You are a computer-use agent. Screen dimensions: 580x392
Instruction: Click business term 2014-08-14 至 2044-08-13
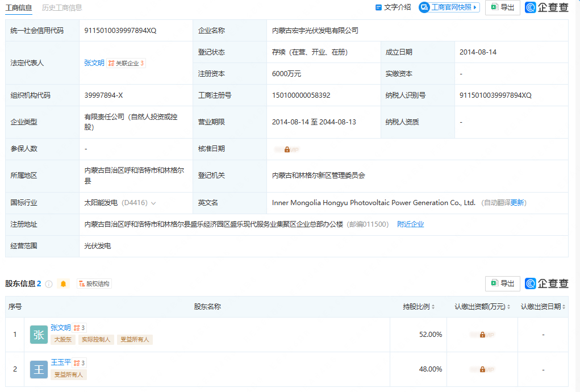click(314, 122)
